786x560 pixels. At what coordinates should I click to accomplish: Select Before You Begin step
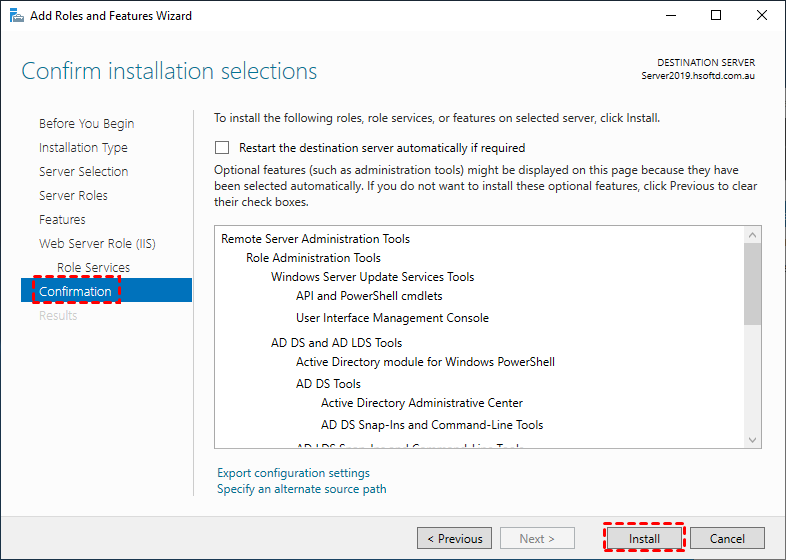tap(86, 124)
